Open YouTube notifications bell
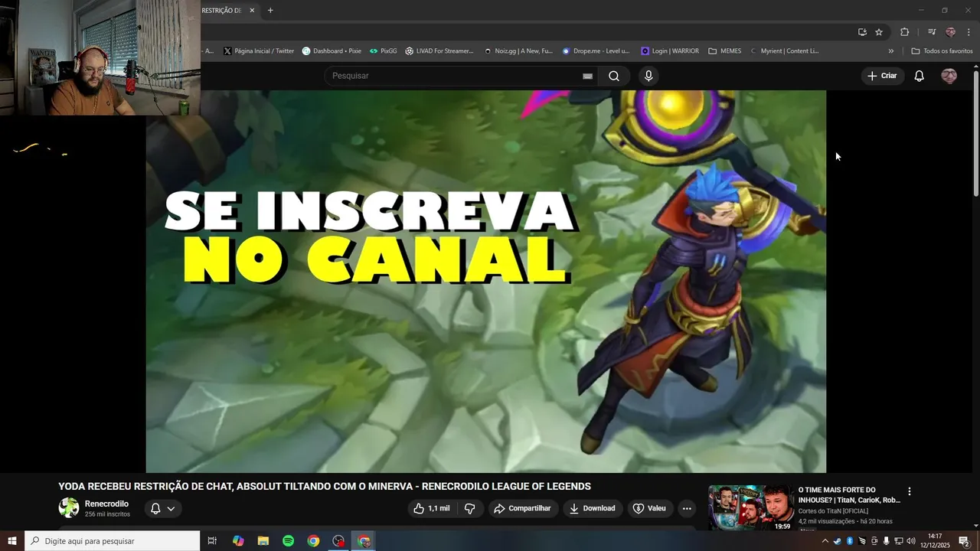This screenshot has width=980, height=551. click(920, 76)
